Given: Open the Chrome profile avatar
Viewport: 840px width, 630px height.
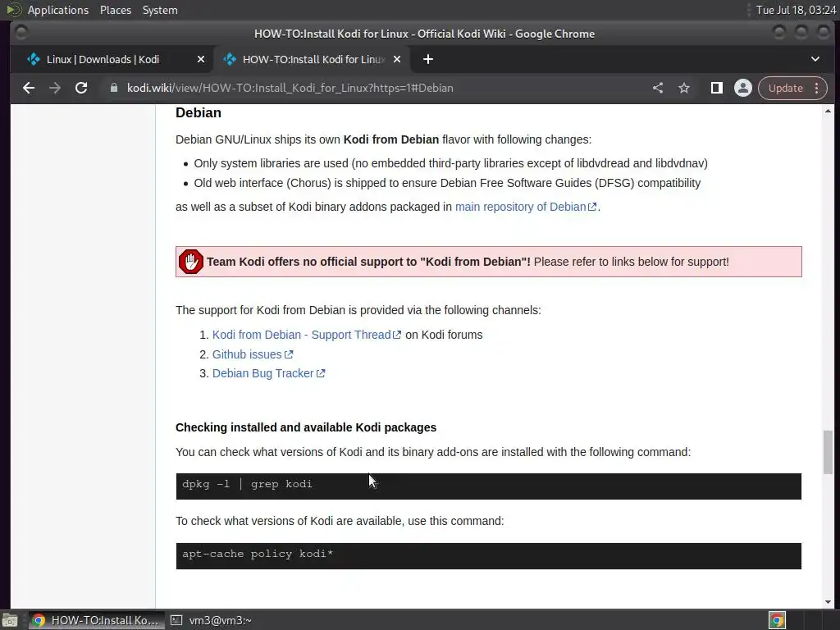Looking at the screenshot, I should tap(743, 88).
